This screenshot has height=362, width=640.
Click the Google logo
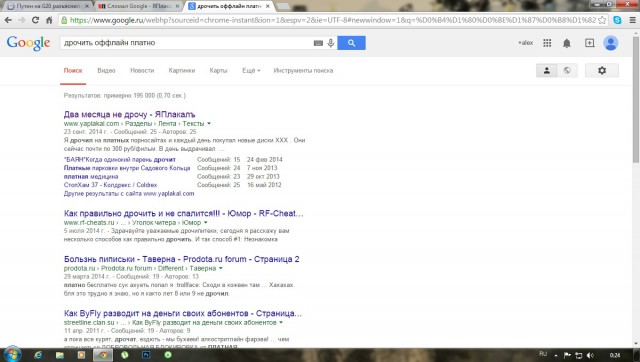point(28,43)
